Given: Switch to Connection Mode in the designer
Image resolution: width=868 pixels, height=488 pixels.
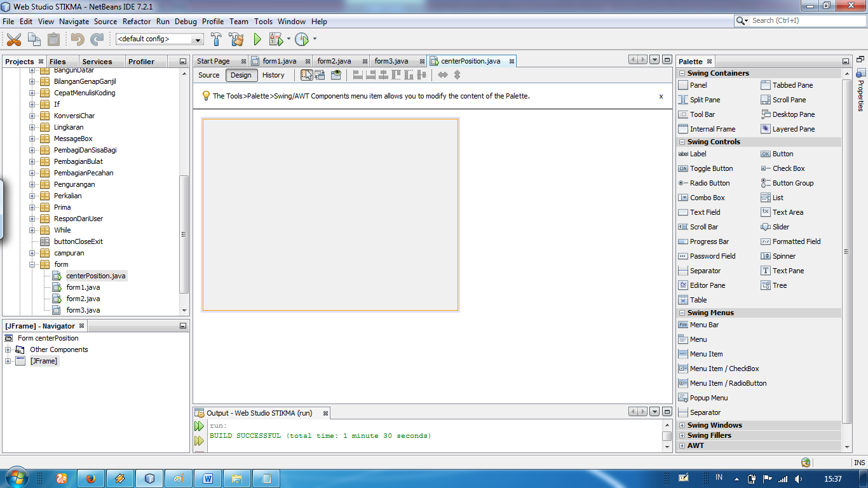Looking at the screenshot, I should 320,75.
